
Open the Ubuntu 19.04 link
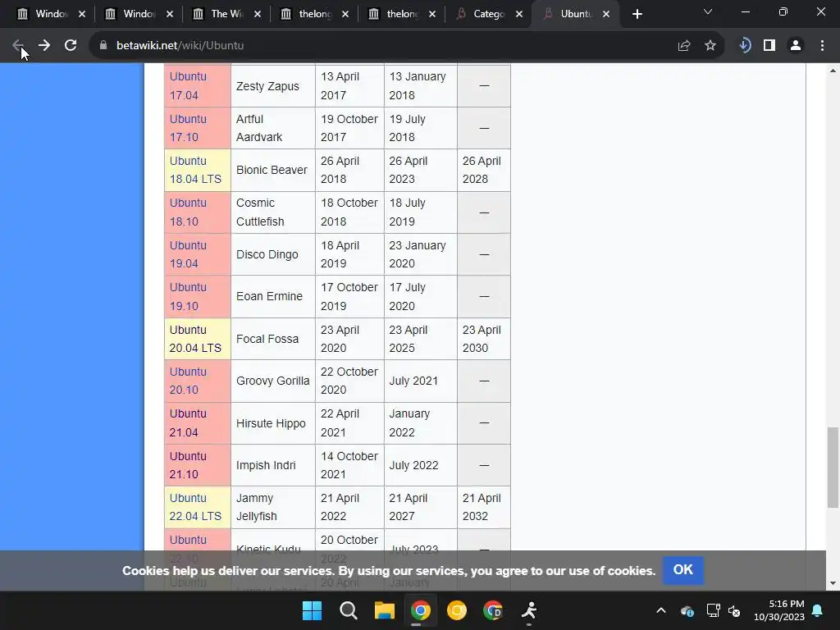188,254
